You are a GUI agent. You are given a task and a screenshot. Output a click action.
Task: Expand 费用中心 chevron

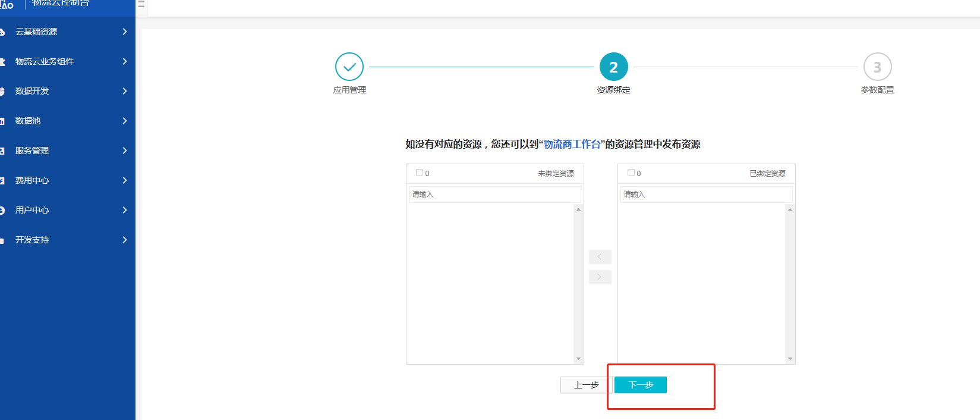[x=124, y=180]
